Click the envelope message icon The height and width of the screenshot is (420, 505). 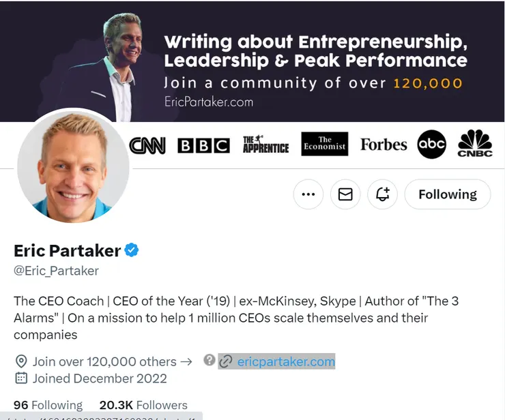pos(345,194)
